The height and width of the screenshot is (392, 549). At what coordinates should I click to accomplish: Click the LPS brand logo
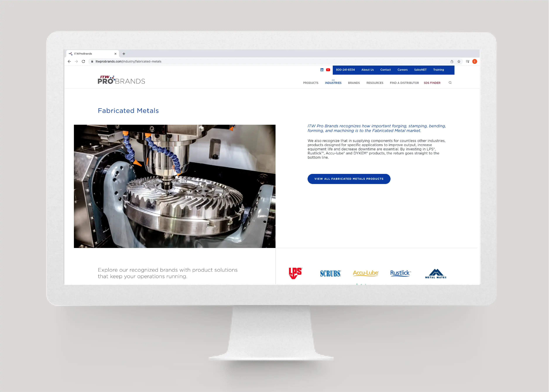click(x=295, y=273)
